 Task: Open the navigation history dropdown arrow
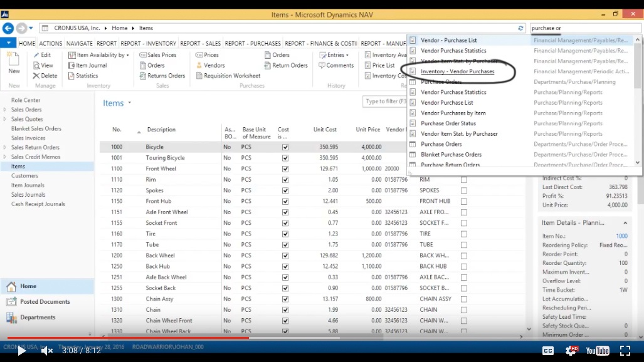tap(31, 28)
